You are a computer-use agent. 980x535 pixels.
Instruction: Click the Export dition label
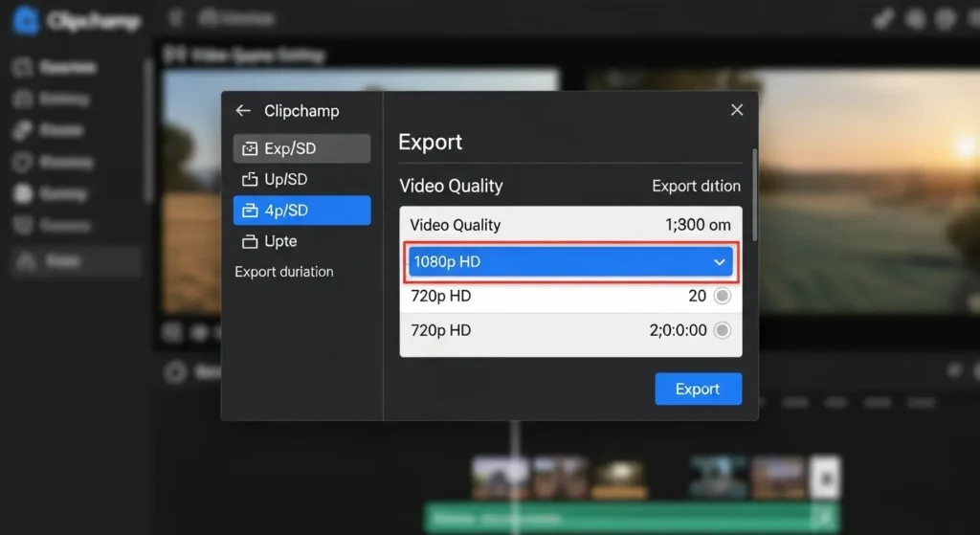(x=697, y=187)
